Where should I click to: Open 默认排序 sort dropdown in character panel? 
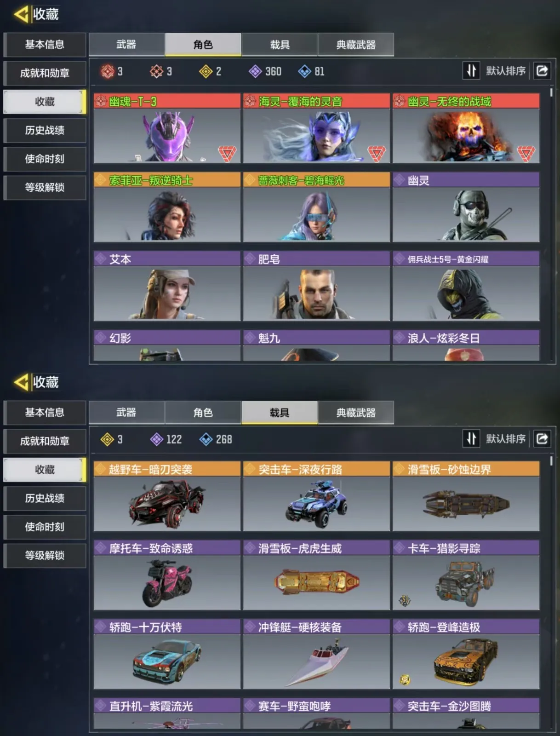coord(506,71)
